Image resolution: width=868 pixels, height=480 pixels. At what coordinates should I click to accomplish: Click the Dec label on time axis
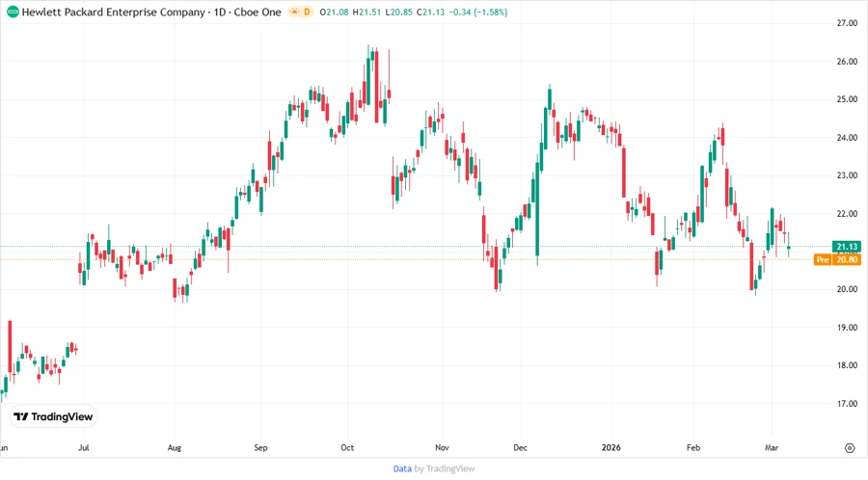pyautogui.click(x=521, y=448)
